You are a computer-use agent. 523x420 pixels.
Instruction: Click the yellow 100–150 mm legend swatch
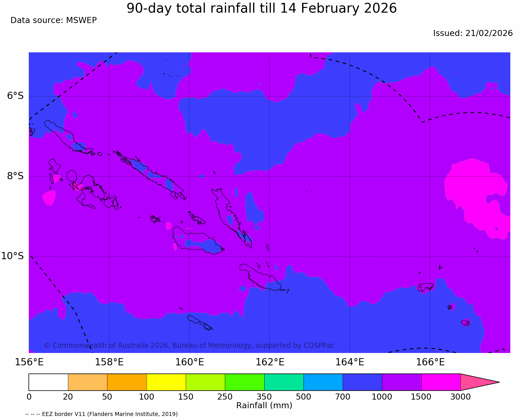(166, 382)
